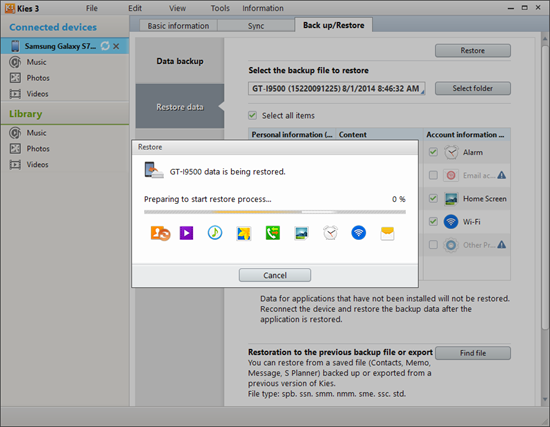Disconnect Samsung Galaxy device with X icon
This screenshot has height=427, width=550.
click(116, 46)
